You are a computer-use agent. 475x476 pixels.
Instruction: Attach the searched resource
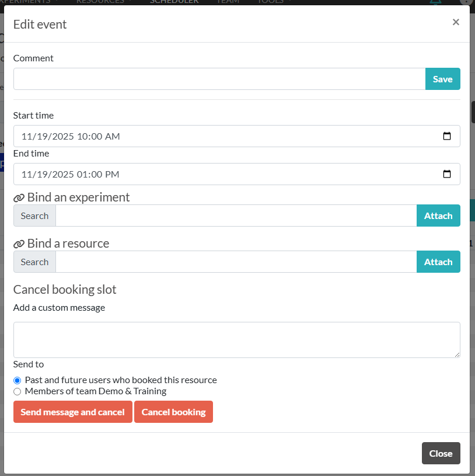click(438, 262)
